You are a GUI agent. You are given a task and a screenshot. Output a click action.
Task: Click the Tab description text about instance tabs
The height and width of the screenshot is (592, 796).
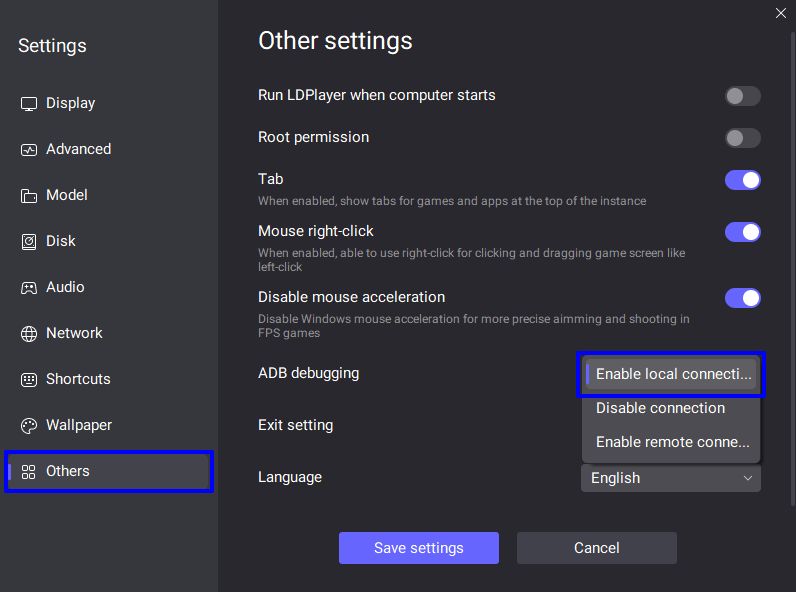[x=452, y=201]
